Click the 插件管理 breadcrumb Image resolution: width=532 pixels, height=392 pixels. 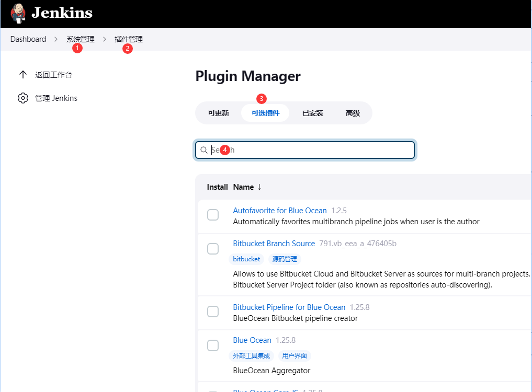click(x=129, y=39)
